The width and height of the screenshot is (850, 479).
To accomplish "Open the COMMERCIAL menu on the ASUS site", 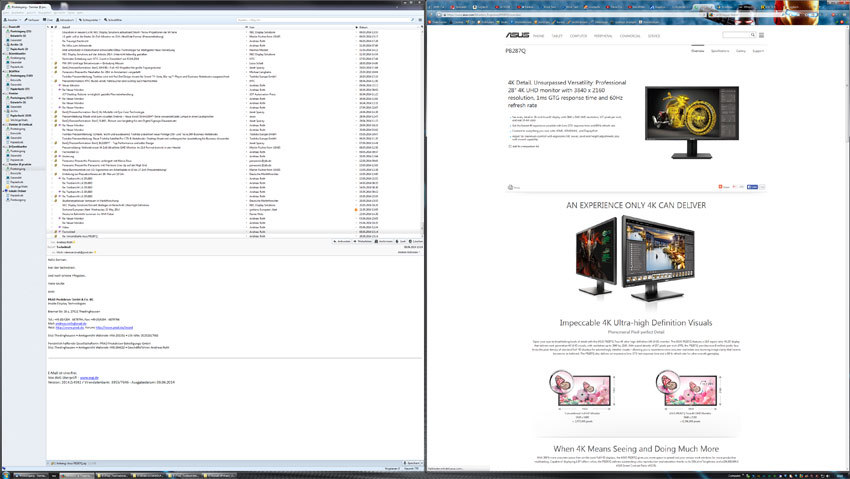I will (630, 36).
